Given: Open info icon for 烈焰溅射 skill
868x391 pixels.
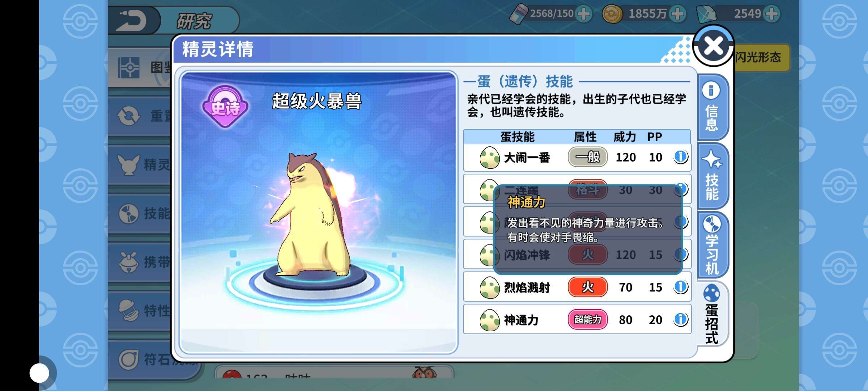Looking at the screenshot, I should (x=680, y=287).
